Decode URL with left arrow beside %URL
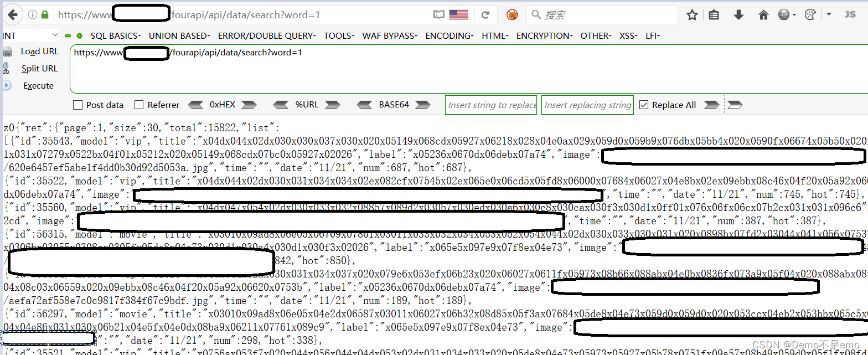The image size is (868, 355). pyautogui.click(x=281, y=105)
